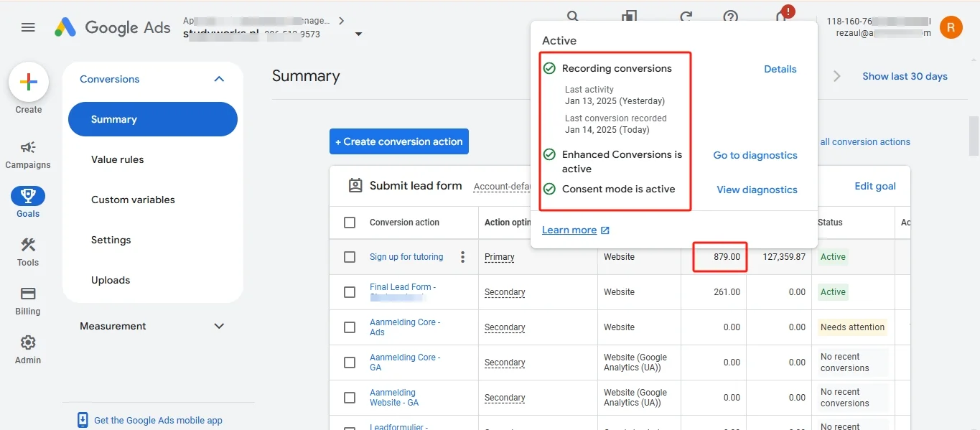Check the Aanmelding Core - GA row
Viewport: 980px width, 430px height.
click(350, 363)
